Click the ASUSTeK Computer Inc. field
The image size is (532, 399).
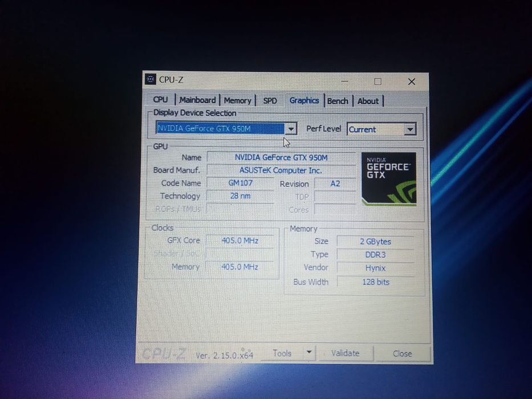tap(281, 170)
